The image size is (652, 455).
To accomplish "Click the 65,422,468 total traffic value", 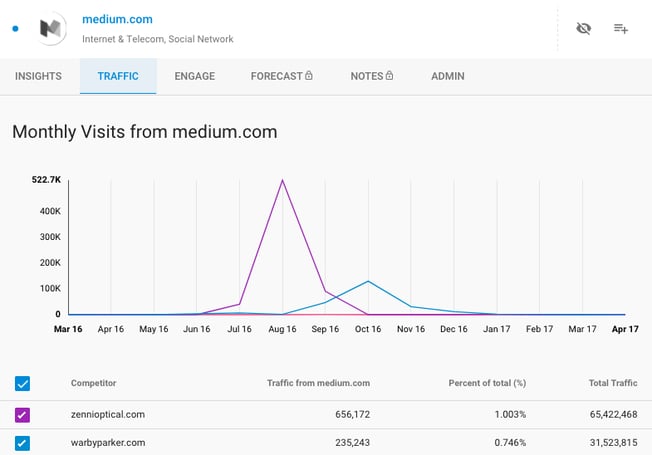I will pyautogui.click(x=614, y=414).
